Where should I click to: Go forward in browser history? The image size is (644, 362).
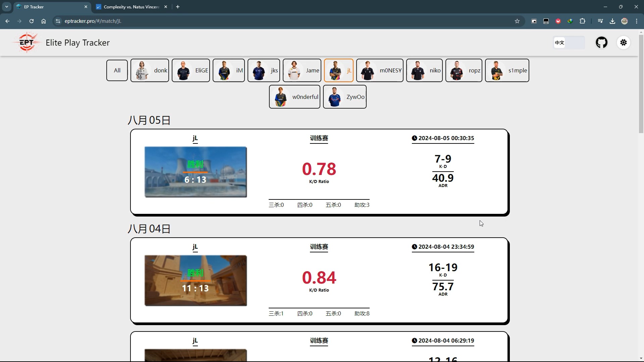(19, 21)
